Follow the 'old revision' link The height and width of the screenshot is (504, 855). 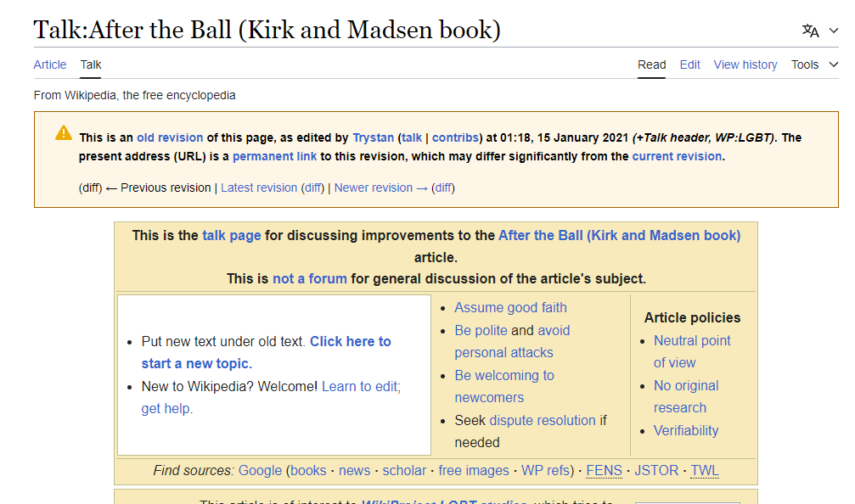pyautogui.click(x=170, y=137)
